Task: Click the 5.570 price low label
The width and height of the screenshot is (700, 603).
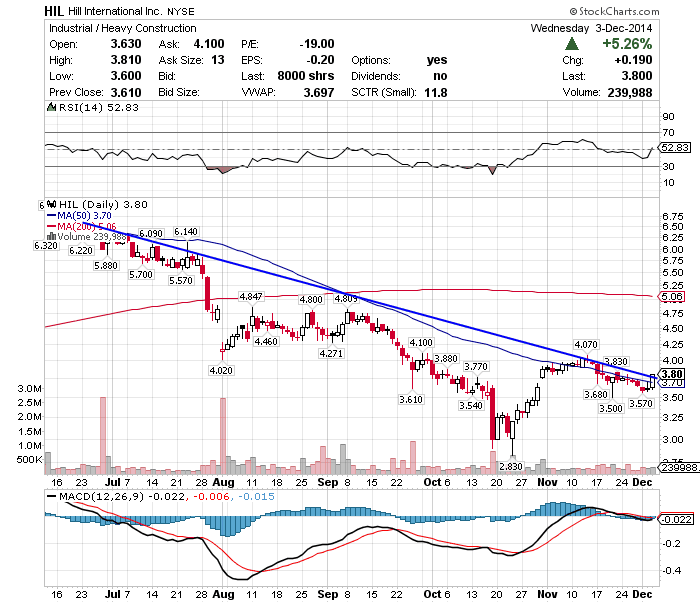Action: click(181, 280)
